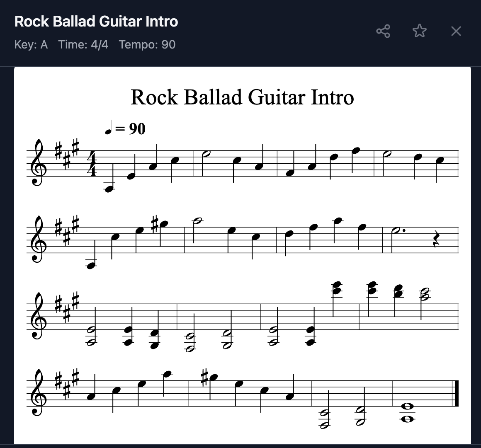Click the Key: A label
This screenshot has height=448, width=481.
point(31,44)
